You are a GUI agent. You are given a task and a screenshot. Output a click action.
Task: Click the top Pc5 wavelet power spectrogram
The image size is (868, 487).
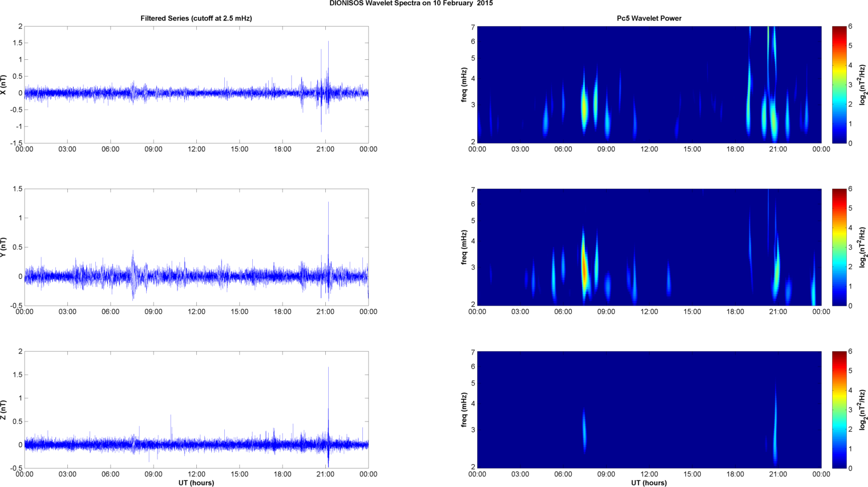coord(649,84)
